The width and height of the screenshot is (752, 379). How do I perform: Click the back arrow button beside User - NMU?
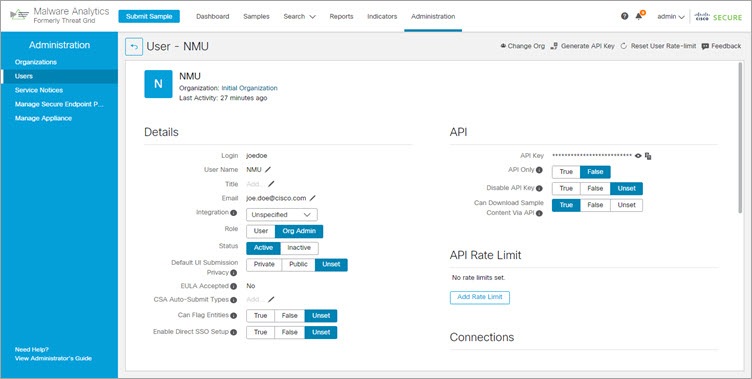click(x=134, y=47)
